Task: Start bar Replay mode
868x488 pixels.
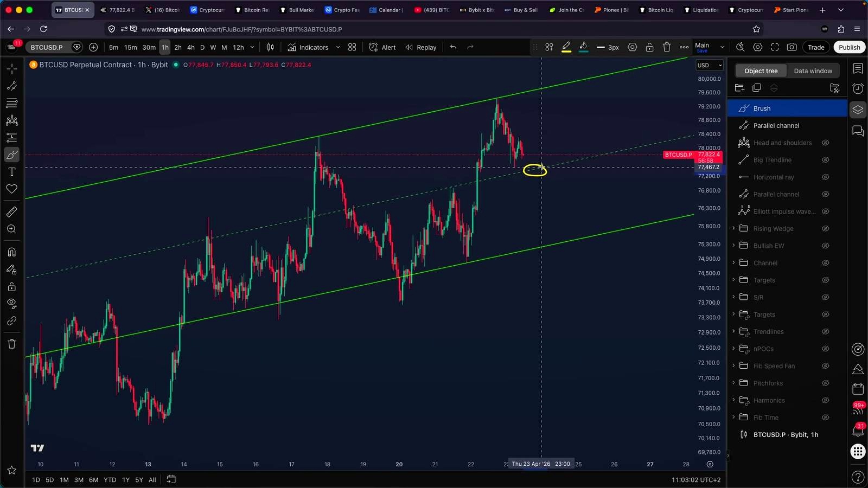Action: click(421, 47)
